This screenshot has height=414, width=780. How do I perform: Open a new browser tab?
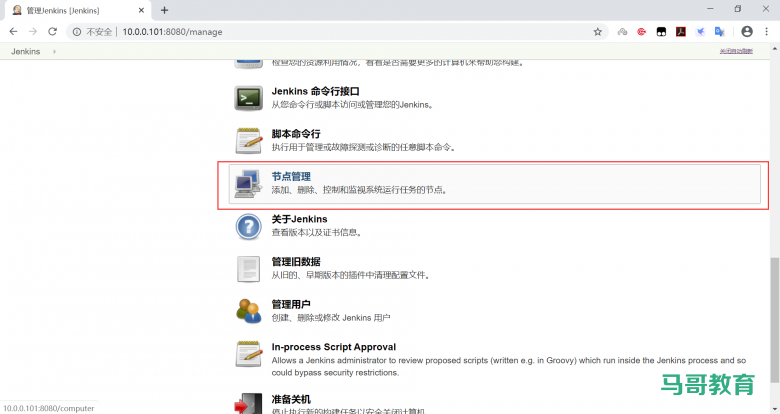pos(164,10)
